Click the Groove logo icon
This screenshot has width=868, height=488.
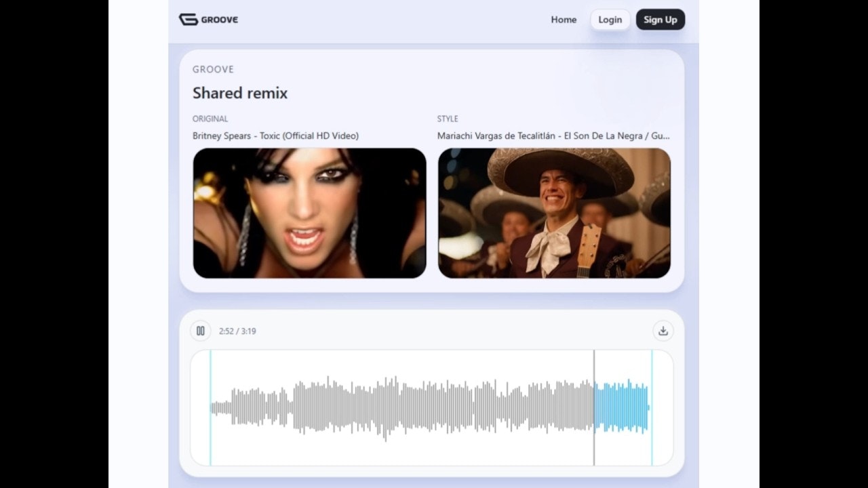pyautogui.click(x=188, y=20)
